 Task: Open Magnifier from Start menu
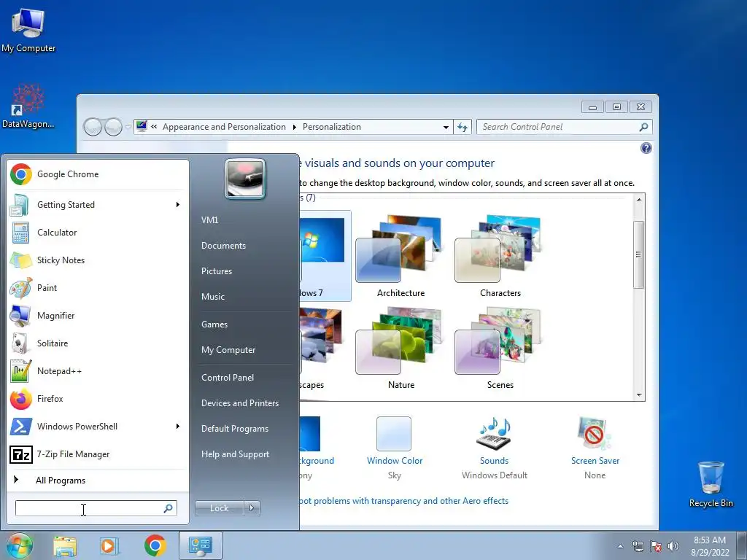tap(98, 315)
